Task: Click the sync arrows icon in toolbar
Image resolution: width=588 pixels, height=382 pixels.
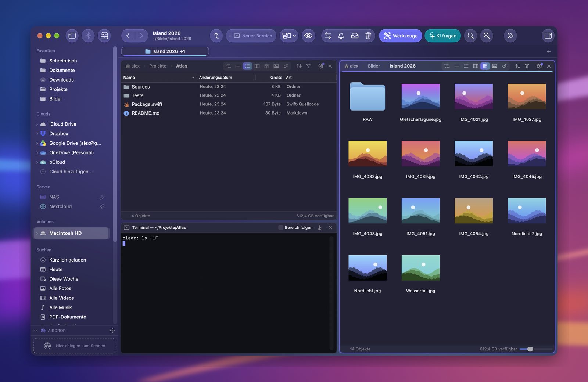Action: [328, 36]
